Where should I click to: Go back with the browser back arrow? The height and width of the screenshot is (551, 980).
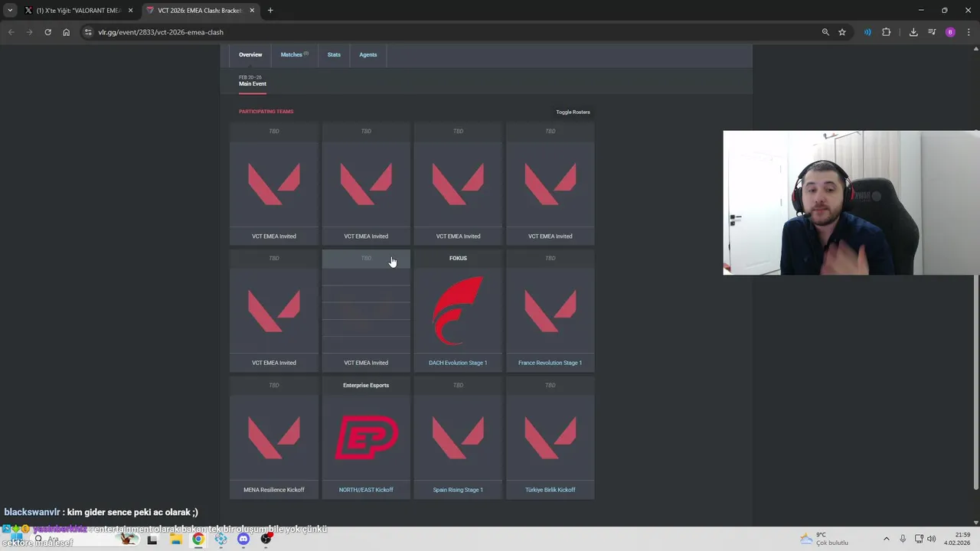11,32
